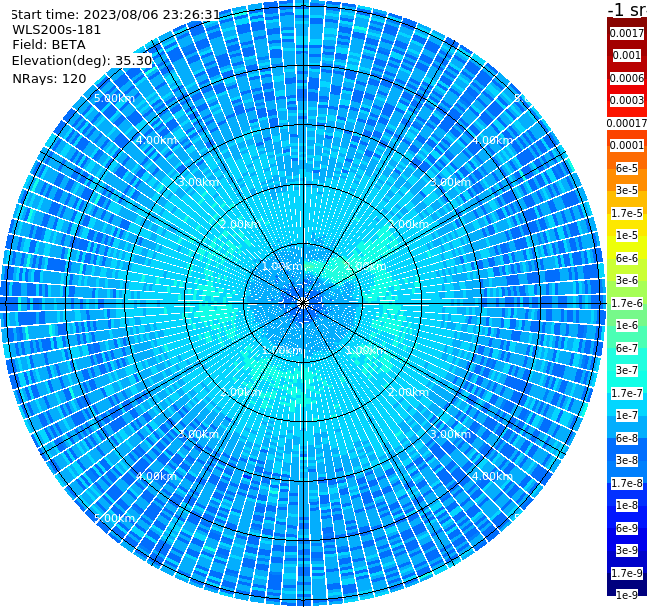Viewport: 647px width, 607px height.
Task: Click the Start time 2023/08/06 23:26:31 text
Action: pos(116,15)
